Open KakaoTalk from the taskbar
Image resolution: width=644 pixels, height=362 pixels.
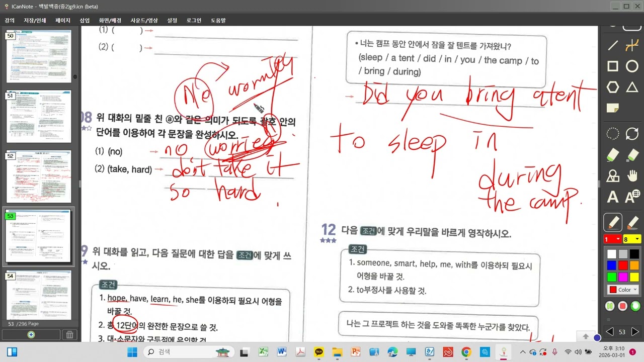318,352
